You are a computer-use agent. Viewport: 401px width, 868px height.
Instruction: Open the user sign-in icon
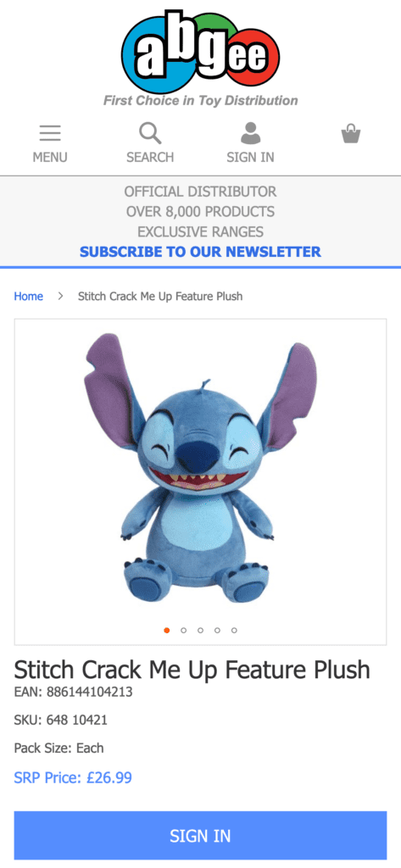pos(250,133)
